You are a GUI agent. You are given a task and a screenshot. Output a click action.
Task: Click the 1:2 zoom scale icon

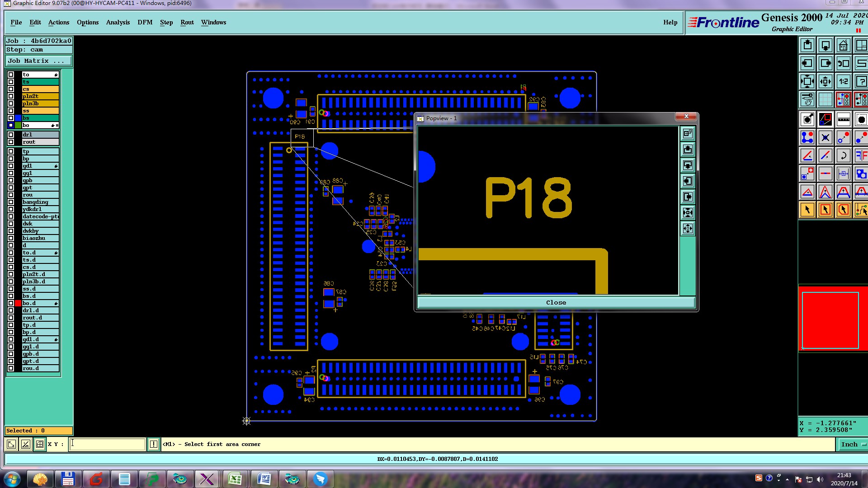click(843, 81)
